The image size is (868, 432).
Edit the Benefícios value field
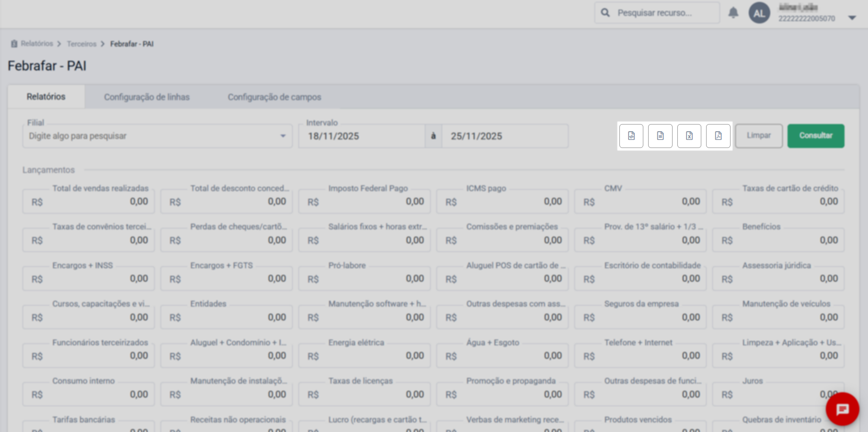[778, 240]
